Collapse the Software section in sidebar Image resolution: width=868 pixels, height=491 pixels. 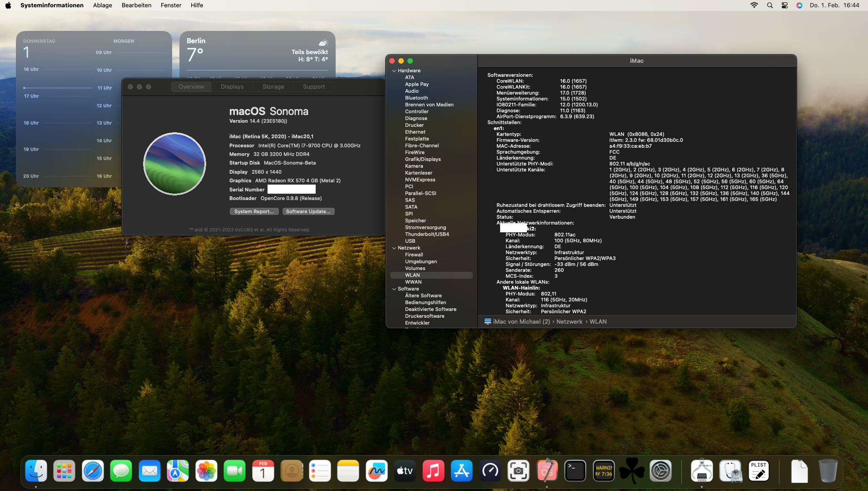point(394,289)
